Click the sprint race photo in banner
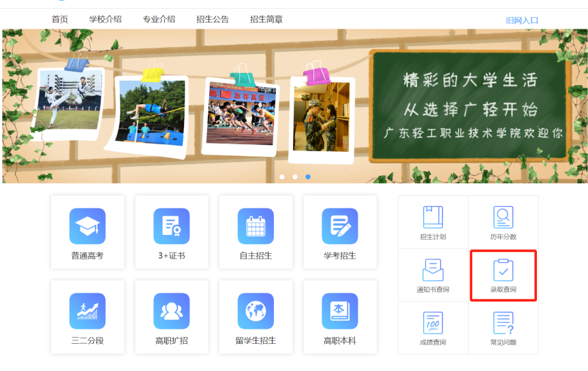The image size is (588, 371). 241,116
